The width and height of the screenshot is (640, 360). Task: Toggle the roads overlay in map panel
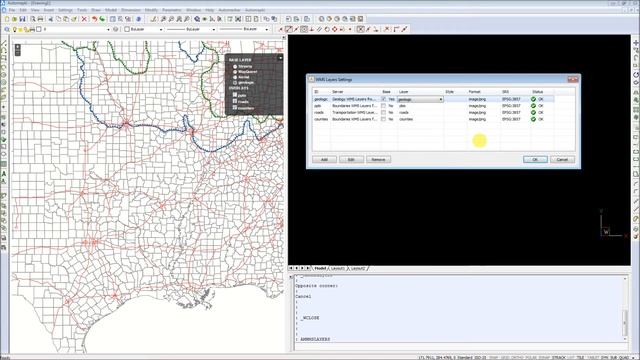tap(235, 101)
